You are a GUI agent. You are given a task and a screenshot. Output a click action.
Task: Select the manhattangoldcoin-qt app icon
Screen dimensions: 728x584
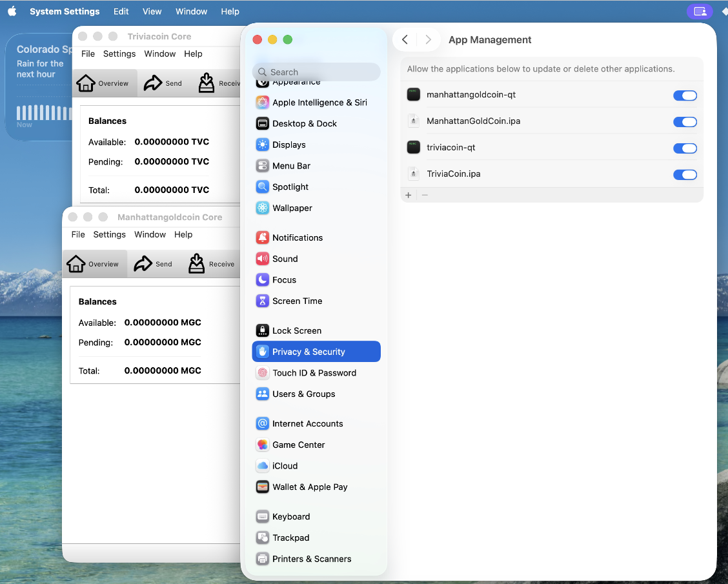(414, 95)
